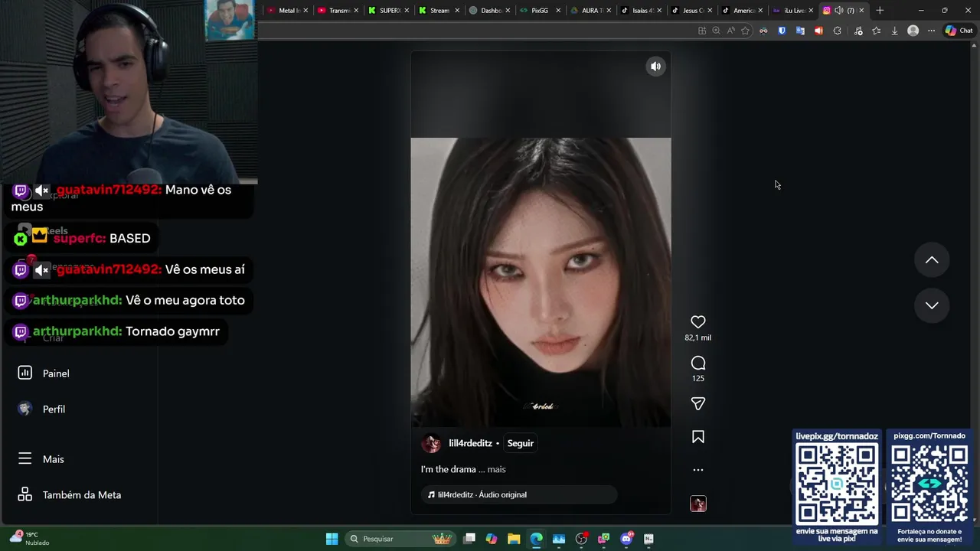The width and height of the screenshot is (980, 551).
Task: Open the lill4rdeditz username link
Action: [x=470, y=443]
